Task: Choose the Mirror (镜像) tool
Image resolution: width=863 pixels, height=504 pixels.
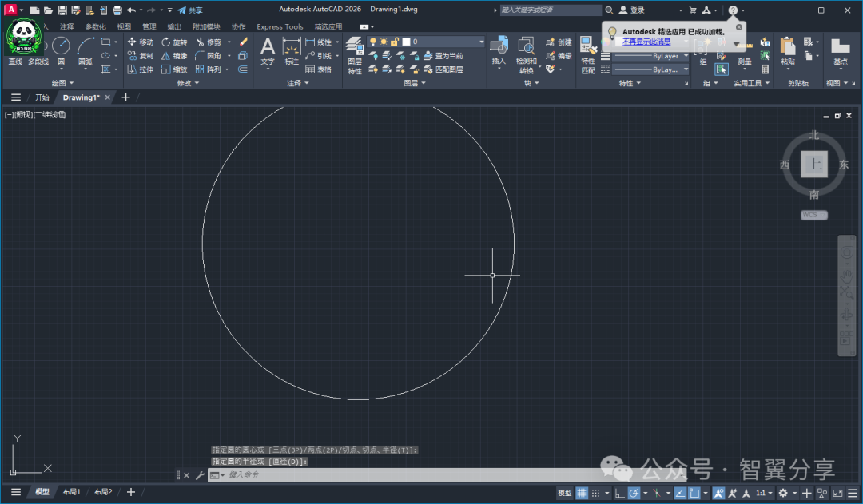Action: 173,56
